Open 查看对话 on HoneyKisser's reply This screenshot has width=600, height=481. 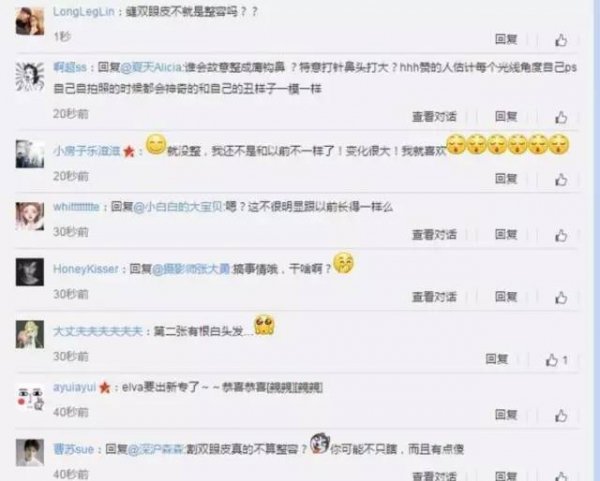click(x=434, y=297)
